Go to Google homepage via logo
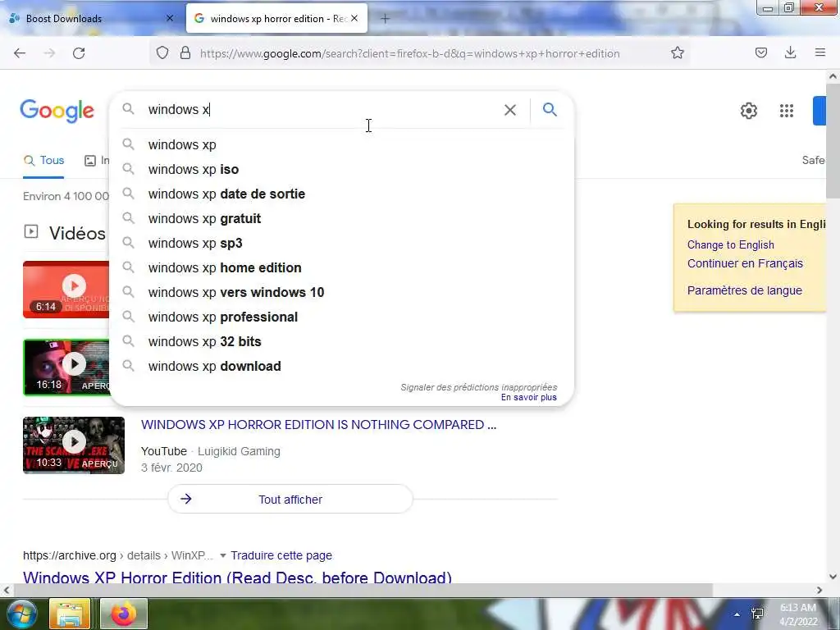 click(57, 111)
